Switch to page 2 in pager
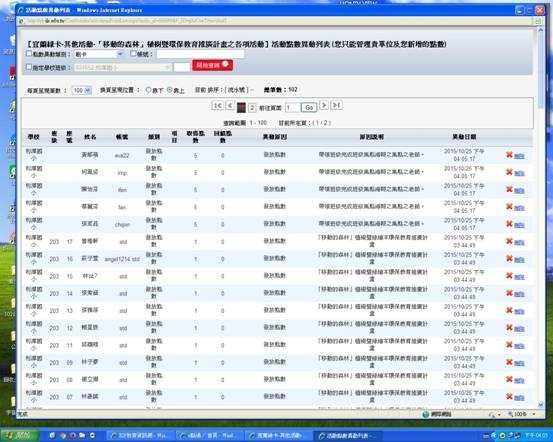Screen dimensions: 553x442 click(x=252, y=108)
